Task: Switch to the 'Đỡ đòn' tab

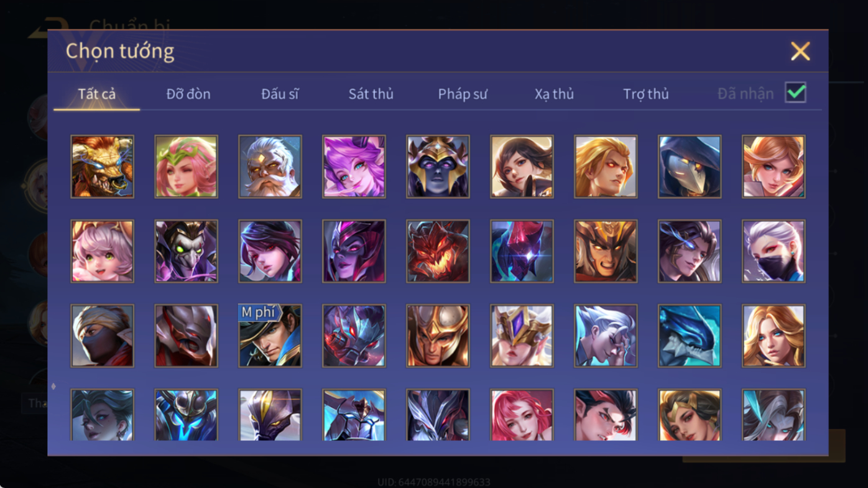Action: tap(188, 94)
